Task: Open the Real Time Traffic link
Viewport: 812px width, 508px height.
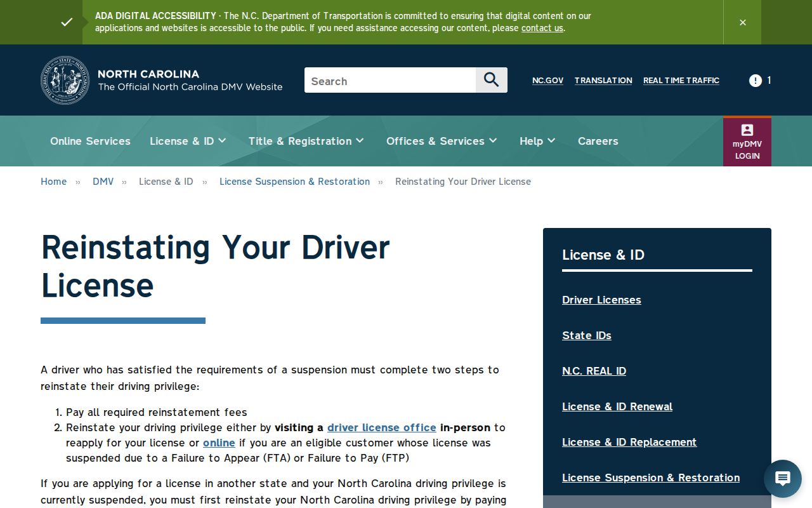Action: click(x=681, y=80)
